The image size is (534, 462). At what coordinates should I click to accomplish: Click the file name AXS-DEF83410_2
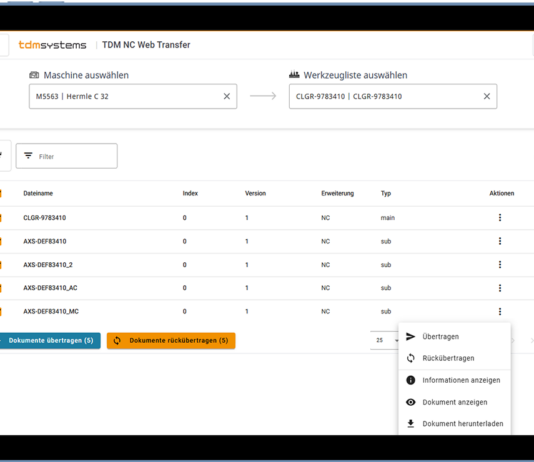[48, 265]
